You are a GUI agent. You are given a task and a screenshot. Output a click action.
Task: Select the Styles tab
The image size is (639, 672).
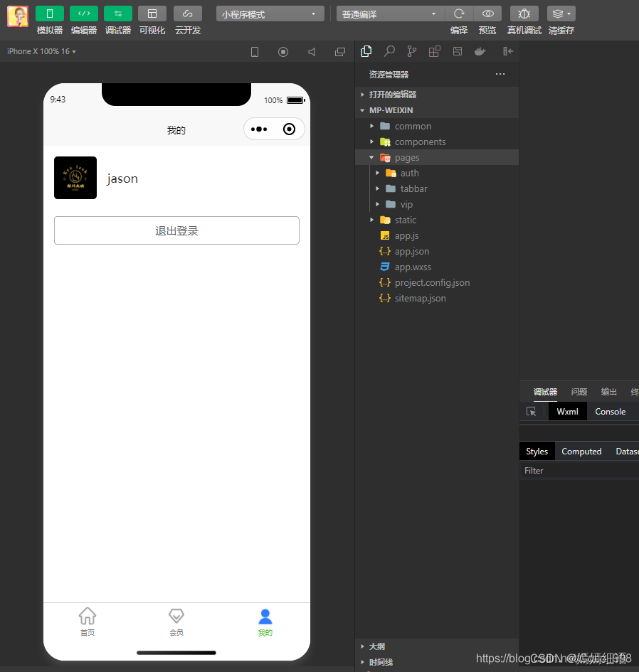[537, 452]
